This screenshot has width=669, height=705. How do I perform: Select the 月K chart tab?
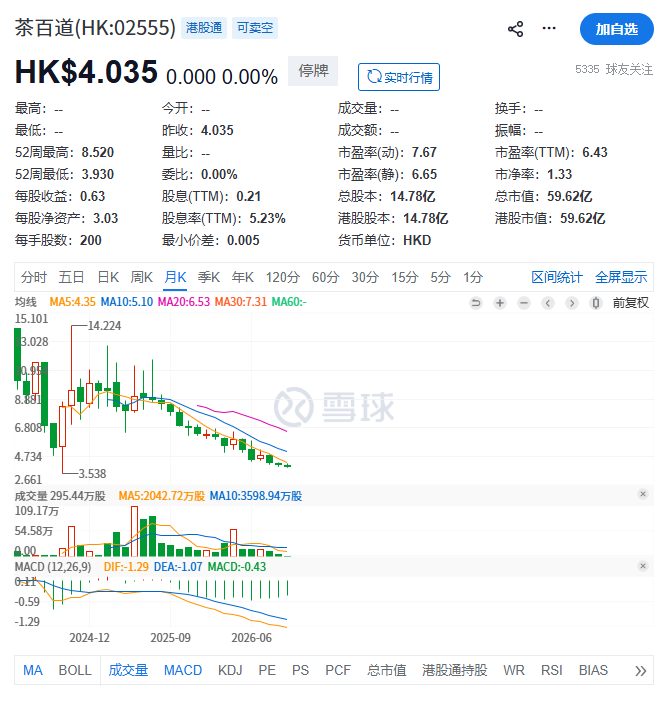click(x=175, y=277)
